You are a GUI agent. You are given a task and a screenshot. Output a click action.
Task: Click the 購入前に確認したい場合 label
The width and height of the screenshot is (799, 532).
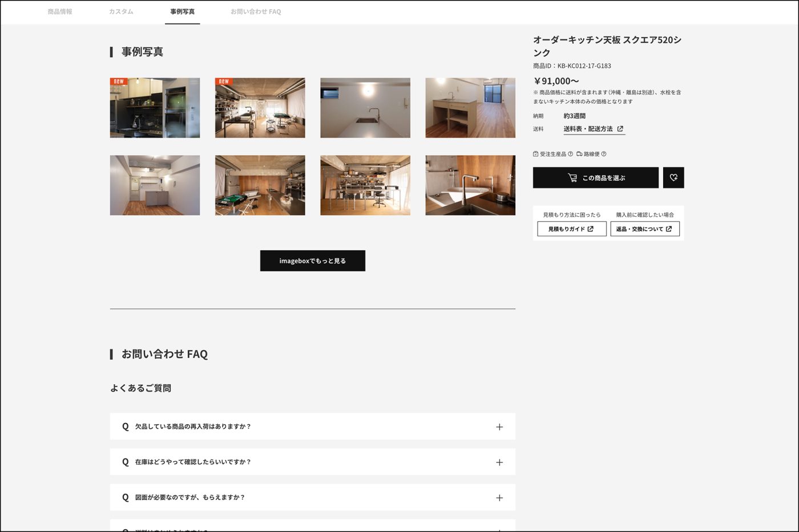[645, 215]
